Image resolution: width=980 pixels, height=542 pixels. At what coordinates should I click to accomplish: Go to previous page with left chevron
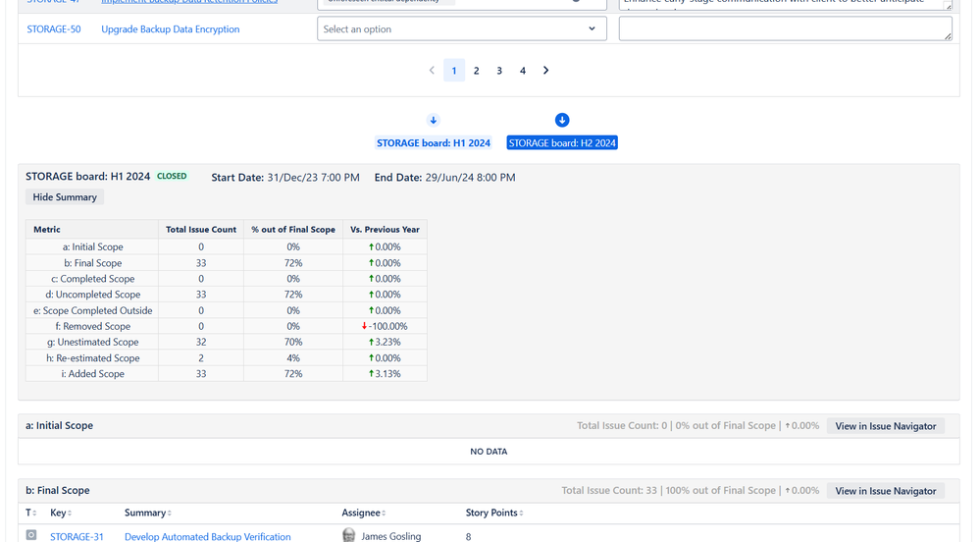pyautogui.click(x=432, y=71)
